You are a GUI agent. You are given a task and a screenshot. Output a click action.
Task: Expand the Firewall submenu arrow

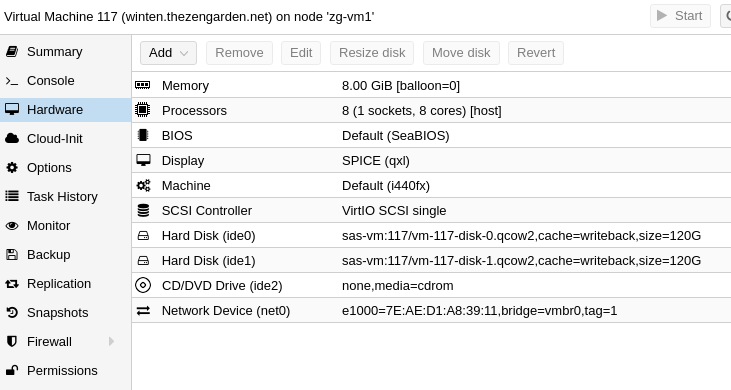pyautogui.click(x=111, y=342)
